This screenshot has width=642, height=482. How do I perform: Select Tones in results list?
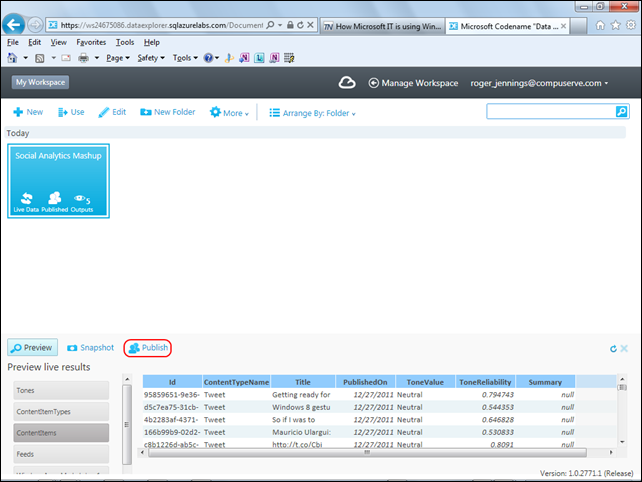click(61, 390)
